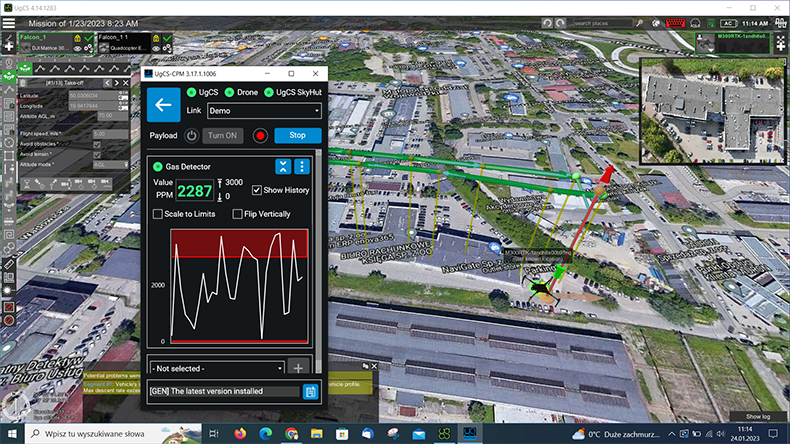Enable the Scale to Limits checkbox
Screen dimensions: 790x444
point(157,214)
